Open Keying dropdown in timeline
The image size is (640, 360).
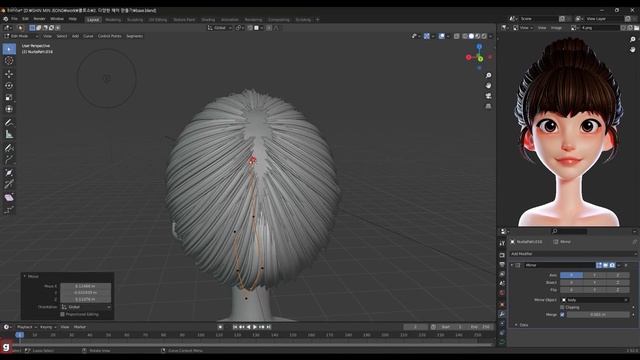47,327
